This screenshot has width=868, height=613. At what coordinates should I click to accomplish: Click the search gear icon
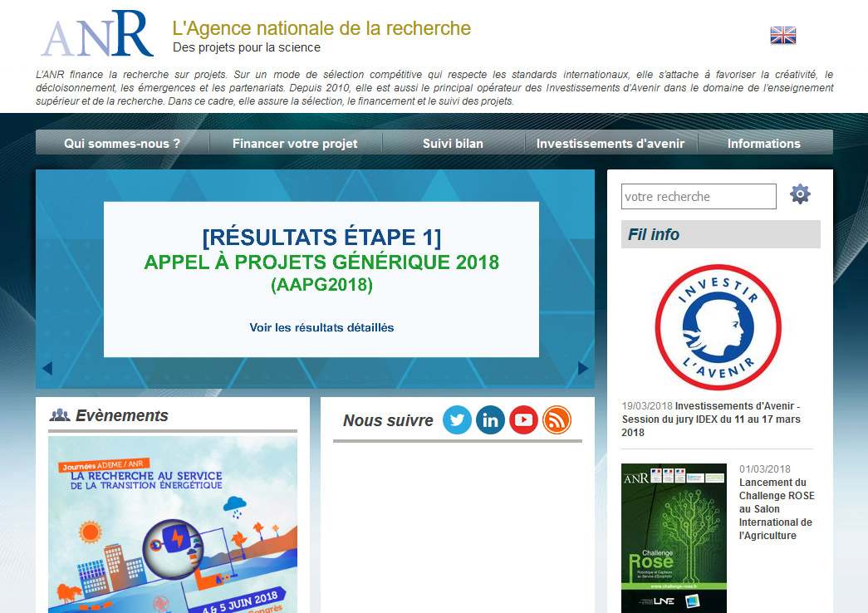pos(800,195)
